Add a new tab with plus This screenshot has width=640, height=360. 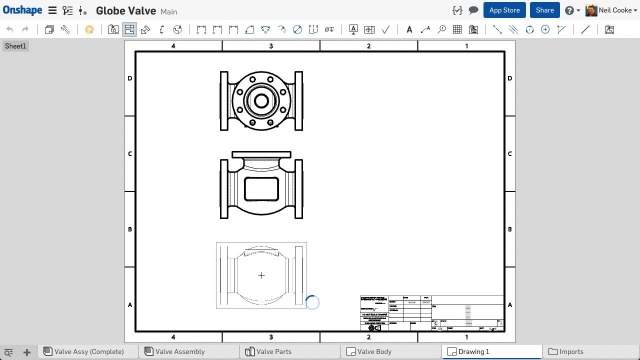click(x=27, y=352)
